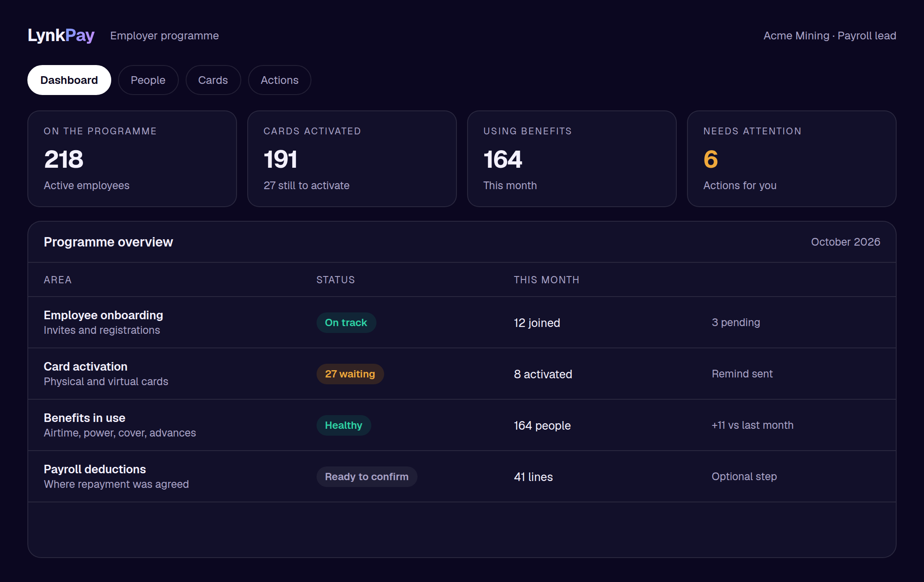This screenshot has height=582, width=924.
Task: Switch to the People tab
Action: pos(148,80)
